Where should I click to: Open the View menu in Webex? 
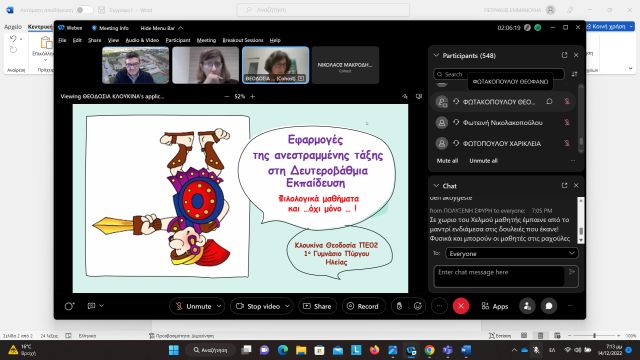pos(113,40)
